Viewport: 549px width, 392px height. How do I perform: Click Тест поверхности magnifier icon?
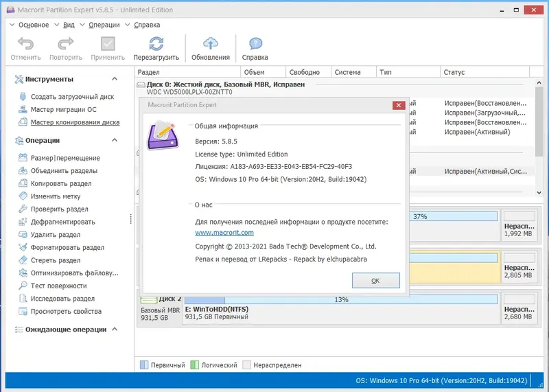click(23, 286)
